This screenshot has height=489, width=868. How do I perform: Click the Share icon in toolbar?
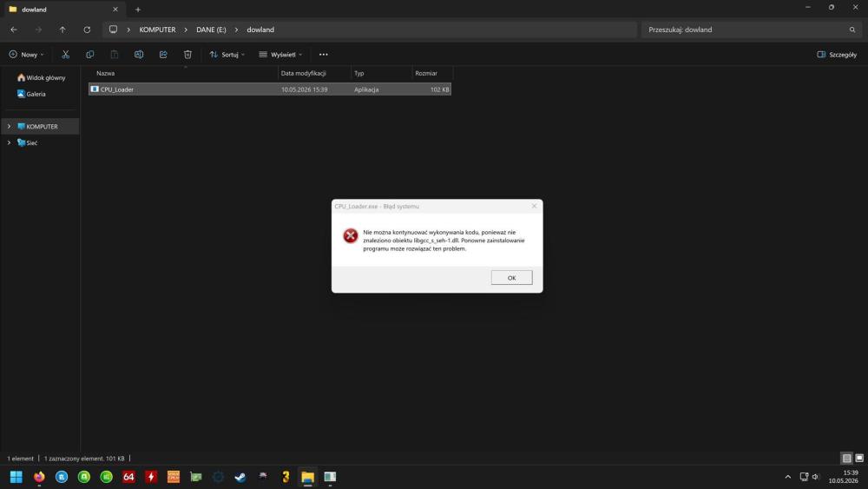coord(163,54)
